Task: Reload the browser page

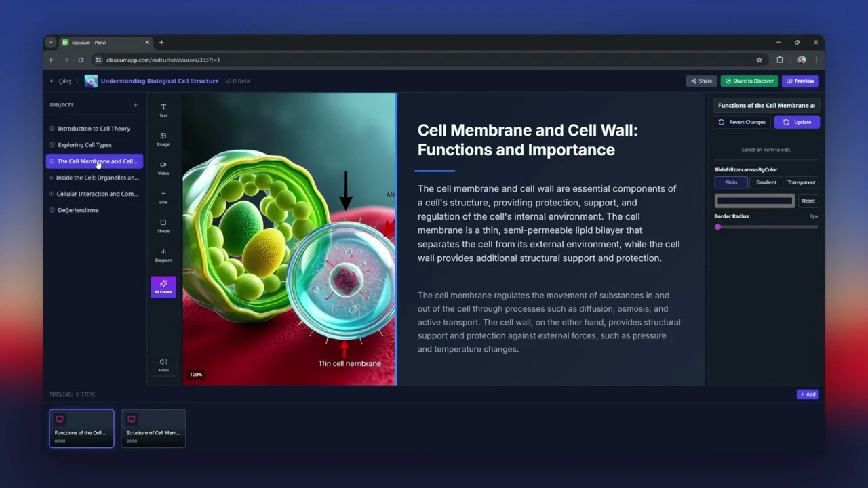Action: click(81, 60)
